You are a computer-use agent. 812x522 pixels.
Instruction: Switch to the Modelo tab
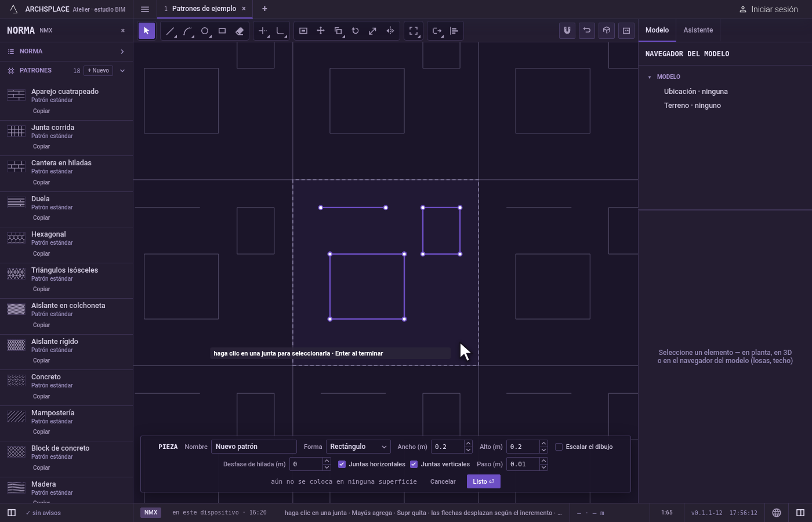point(657,30)
